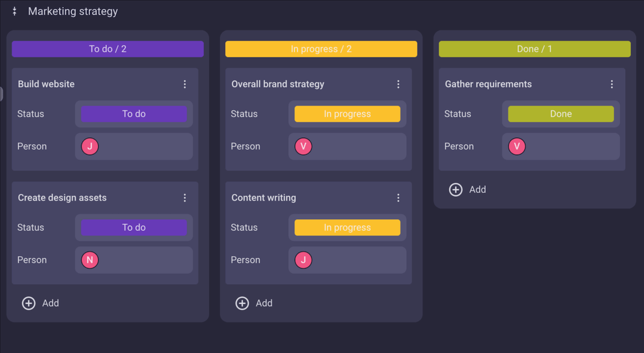
Task: Open the Build website card options menu
Action: pos(185,84)
